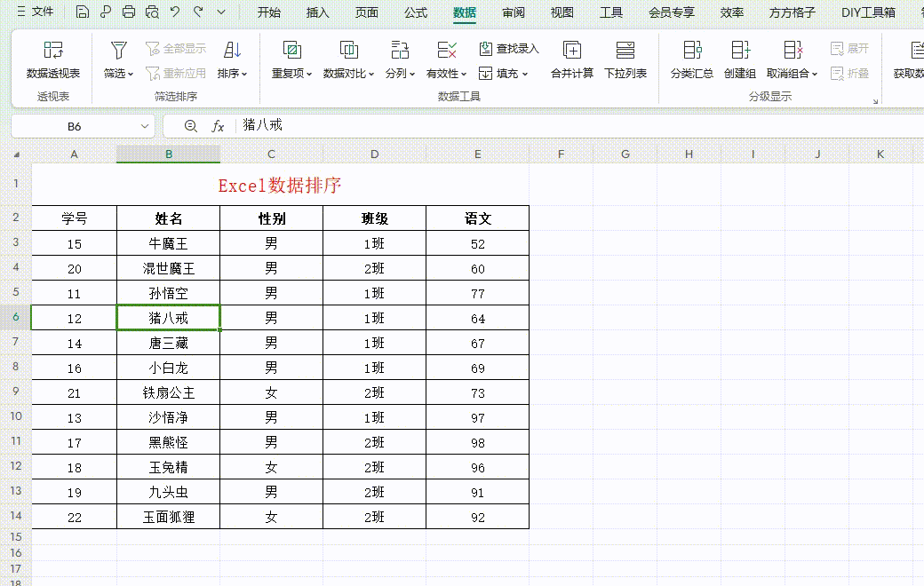Expand the Name Box dropdown arrow
This screenshot has width=924, height=586.
pyautogui.click(x=145, y=126)
